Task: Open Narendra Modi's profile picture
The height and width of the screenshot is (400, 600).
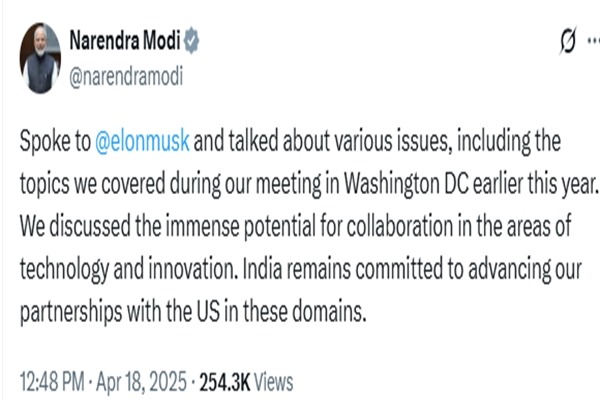Action: (40, 59)
